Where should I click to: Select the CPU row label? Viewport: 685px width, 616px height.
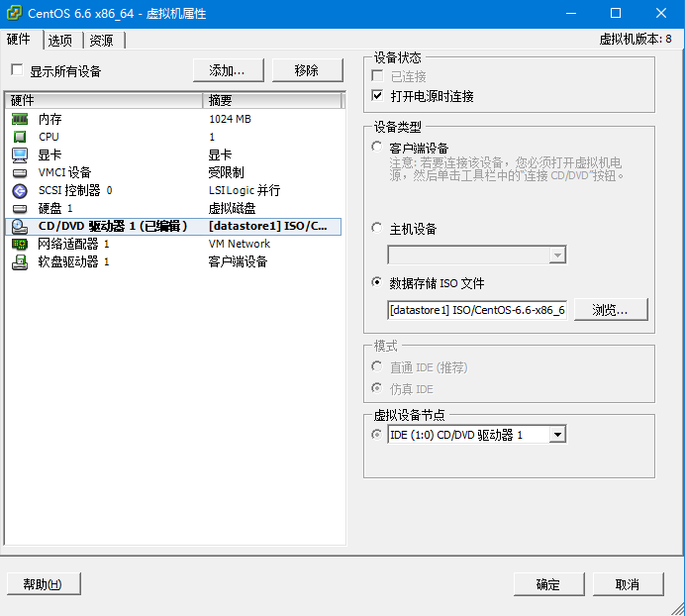point(49,137)
